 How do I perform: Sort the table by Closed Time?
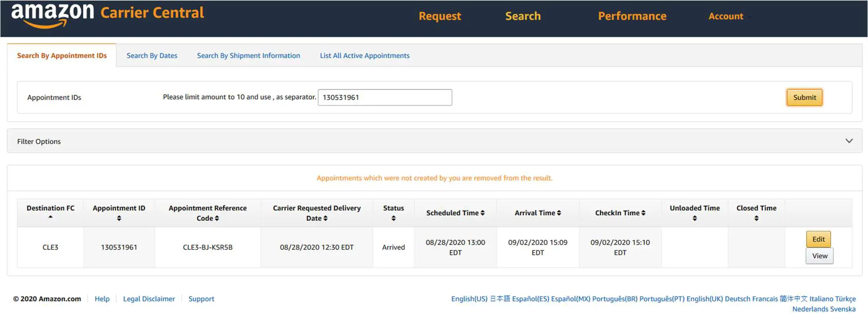(756, 218)
